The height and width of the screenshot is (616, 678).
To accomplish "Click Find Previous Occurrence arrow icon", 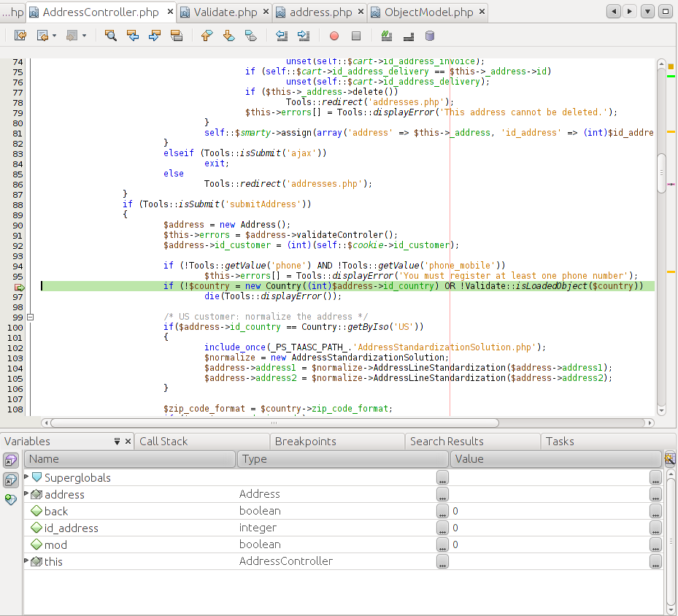I will (132, 35).
